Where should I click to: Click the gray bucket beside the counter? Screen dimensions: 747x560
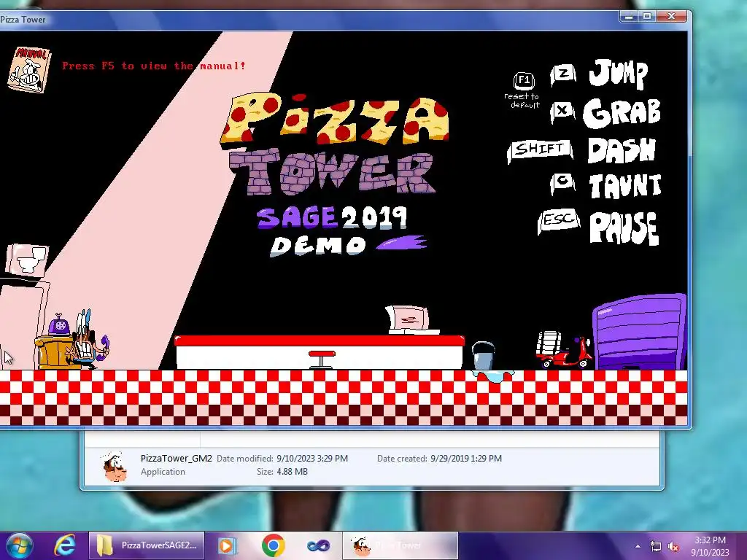[483, 355]
